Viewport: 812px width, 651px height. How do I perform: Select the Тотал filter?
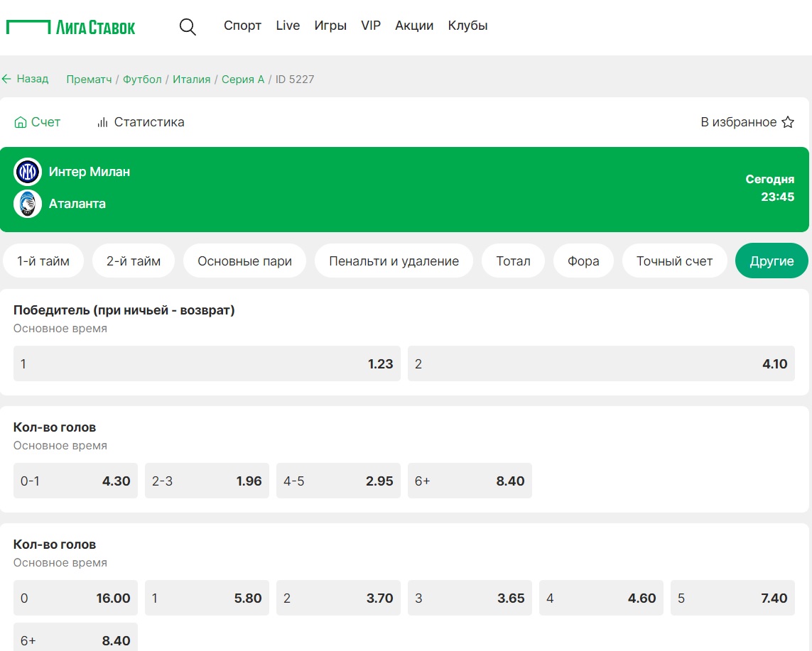pos(513,261)
